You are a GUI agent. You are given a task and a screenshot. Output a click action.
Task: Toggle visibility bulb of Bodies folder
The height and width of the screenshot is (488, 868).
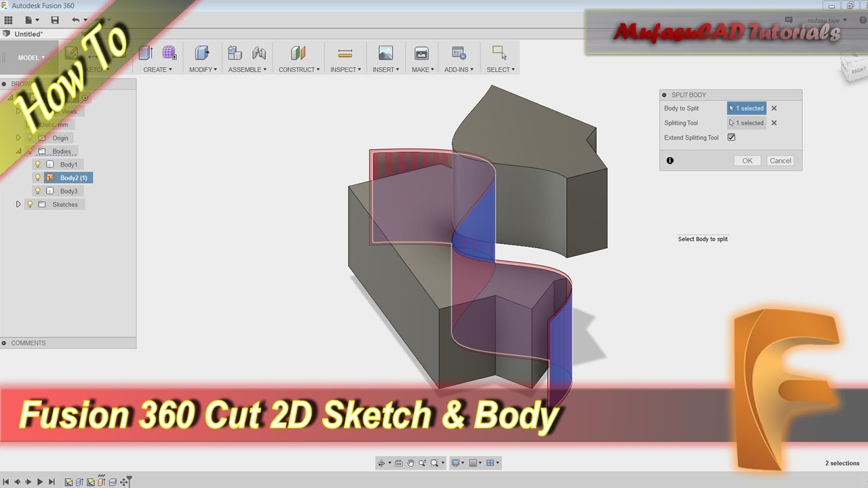[30, 151]
